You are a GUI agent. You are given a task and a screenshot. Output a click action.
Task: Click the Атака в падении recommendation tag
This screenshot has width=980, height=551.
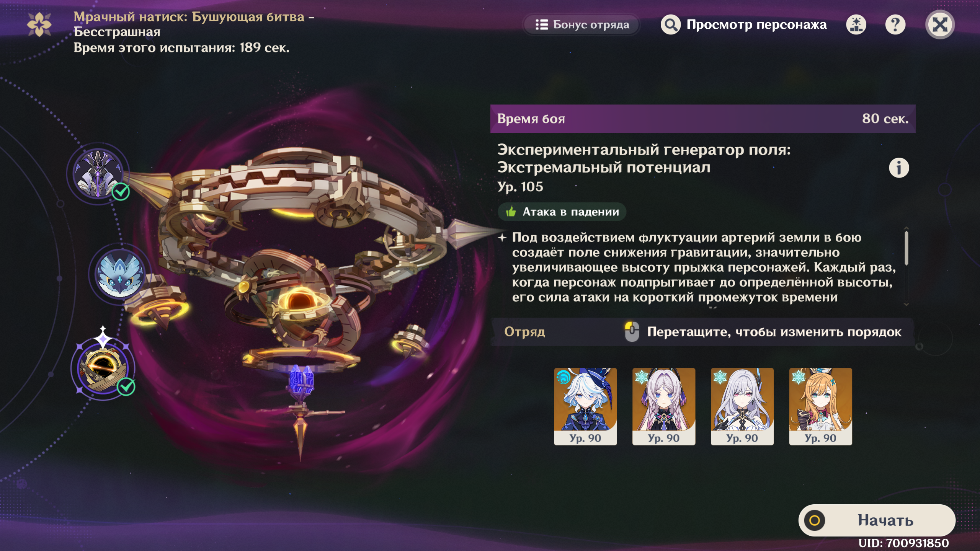point(562,212)
